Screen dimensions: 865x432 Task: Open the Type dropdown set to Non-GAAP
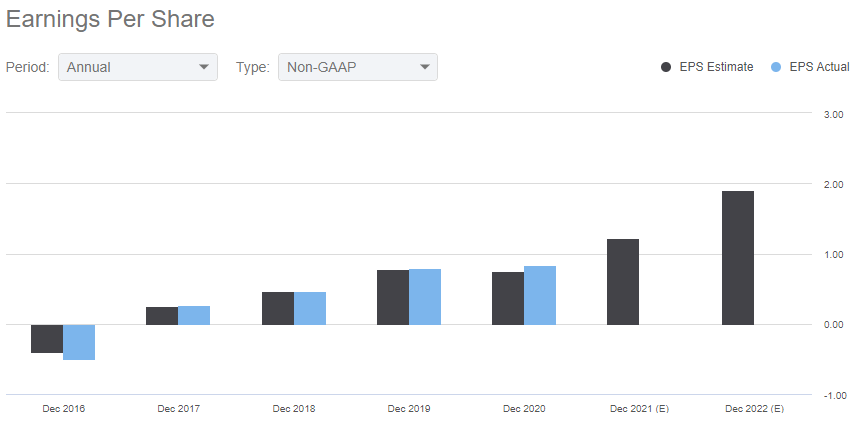tap(357, 67)
